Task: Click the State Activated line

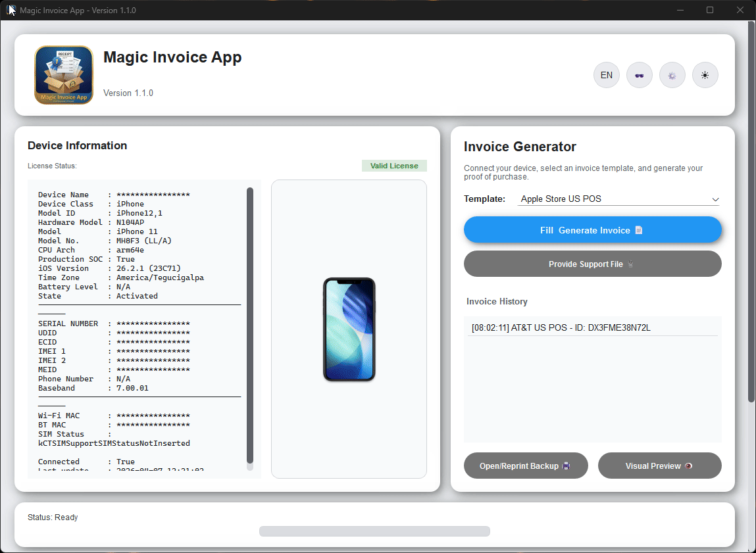Action: click(98, 296)
